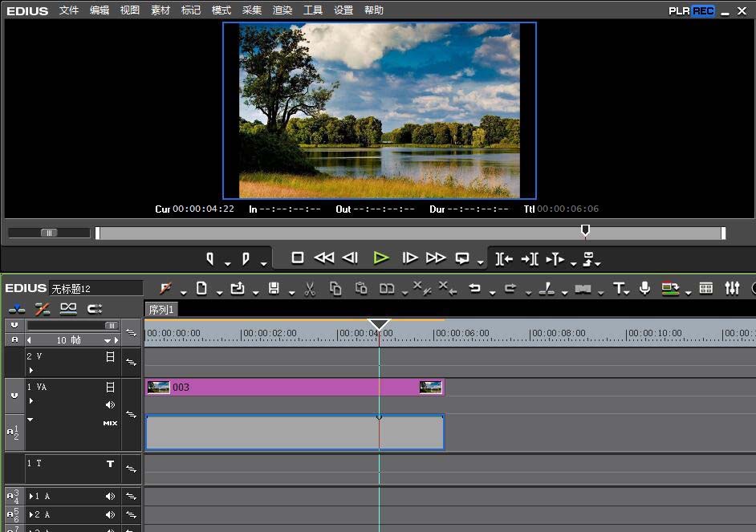Toggle insert/overwrite mode icon
Screen dimensions: 756x532
point(17,308)
